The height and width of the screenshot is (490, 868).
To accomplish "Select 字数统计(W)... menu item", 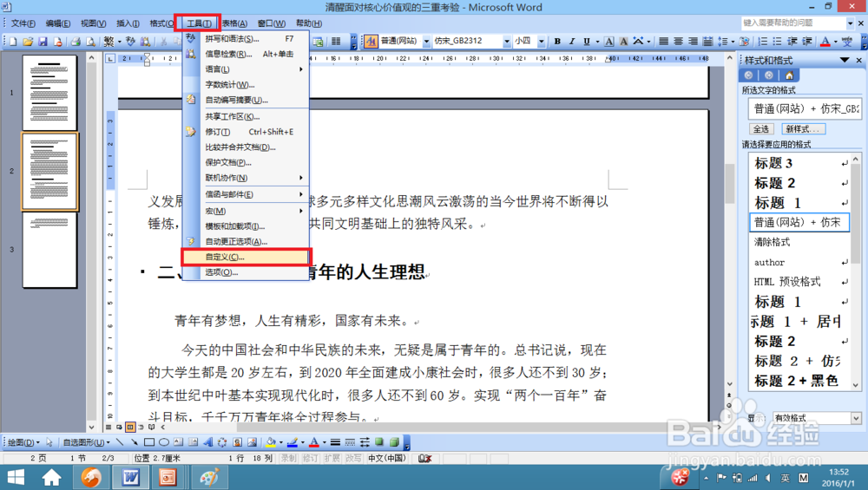I will coord(246,85).
